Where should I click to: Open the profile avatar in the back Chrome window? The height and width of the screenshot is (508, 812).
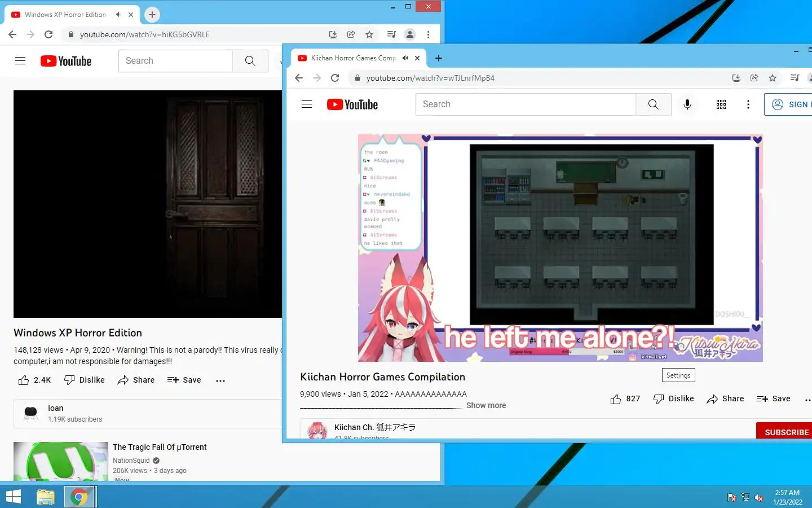coord(410,34)
